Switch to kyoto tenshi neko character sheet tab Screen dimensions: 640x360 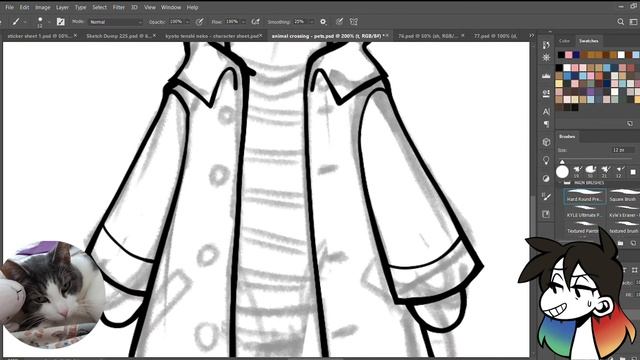point(212,36)
